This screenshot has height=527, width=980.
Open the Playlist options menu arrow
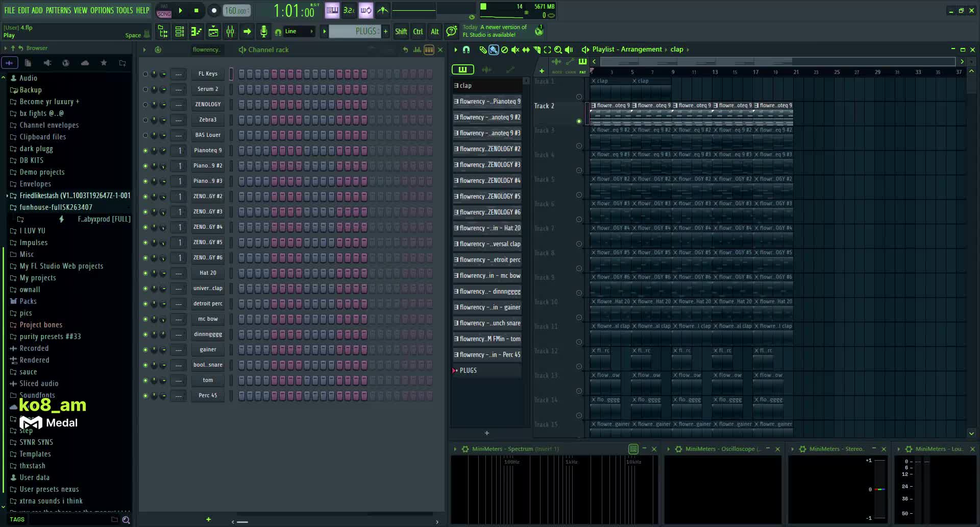click(455, 50)
